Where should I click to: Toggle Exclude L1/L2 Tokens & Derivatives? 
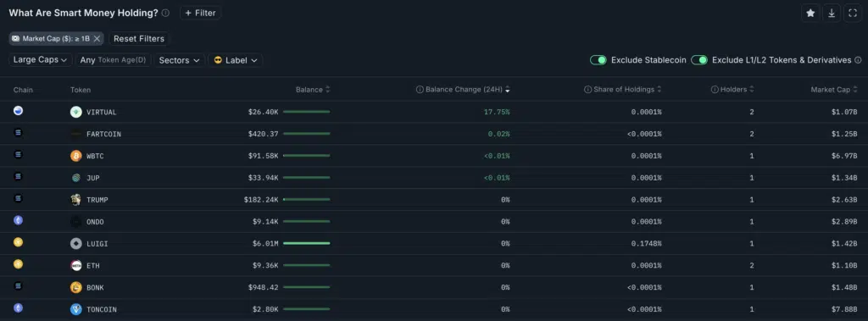pyautogui.click(x=699, y=60)
